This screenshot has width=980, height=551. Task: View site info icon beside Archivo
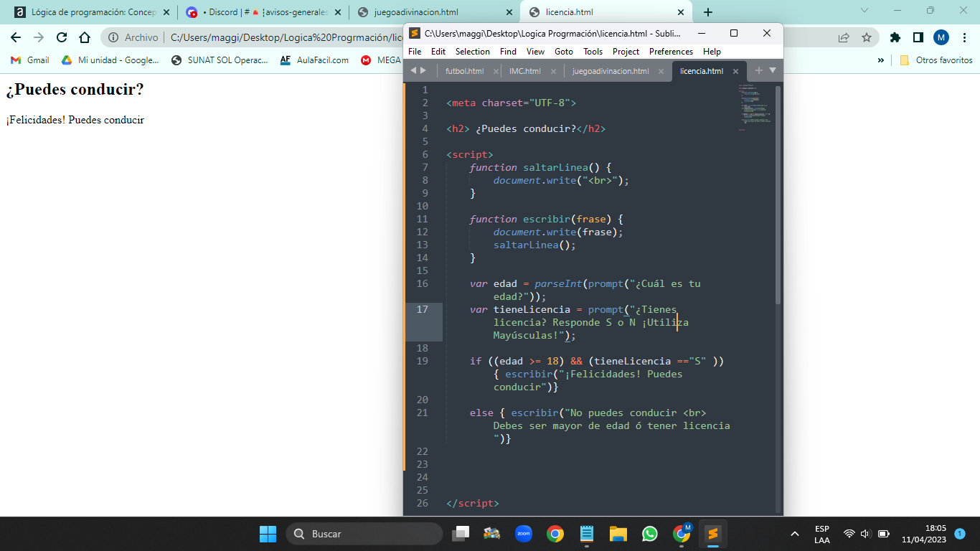pyautogui.click(x=113, y=37)
